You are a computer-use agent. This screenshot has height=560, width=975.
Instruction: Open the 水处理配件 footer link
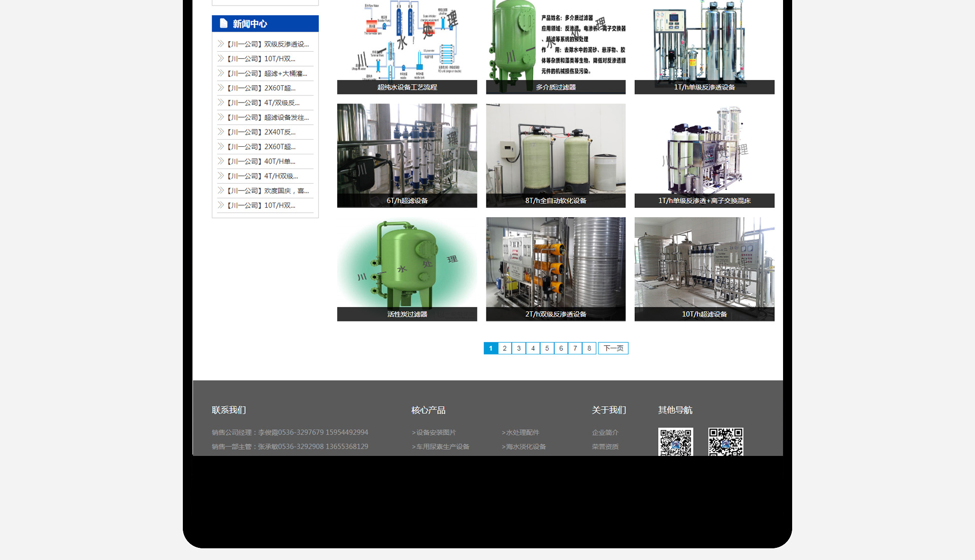pos(521,433)
